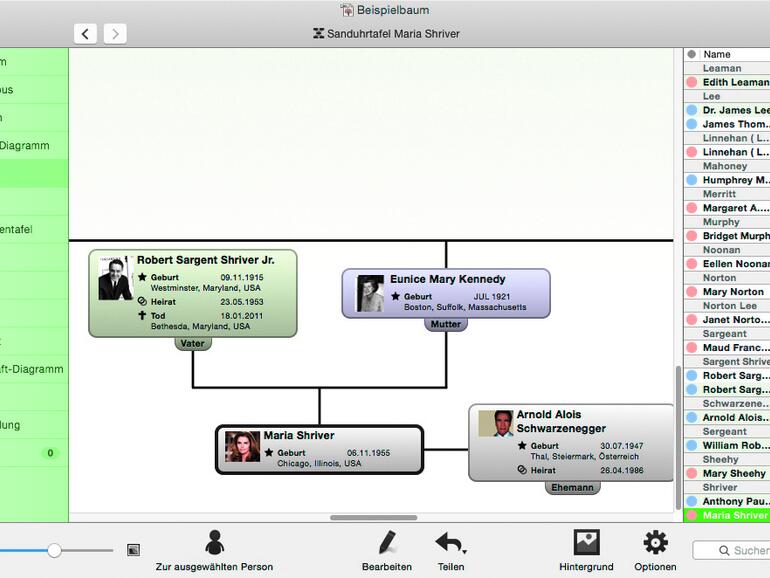770x578 pixels.
Task: Click the Zur ausgewählten Person silhouette icon
Action: click(x=215, y=542)
